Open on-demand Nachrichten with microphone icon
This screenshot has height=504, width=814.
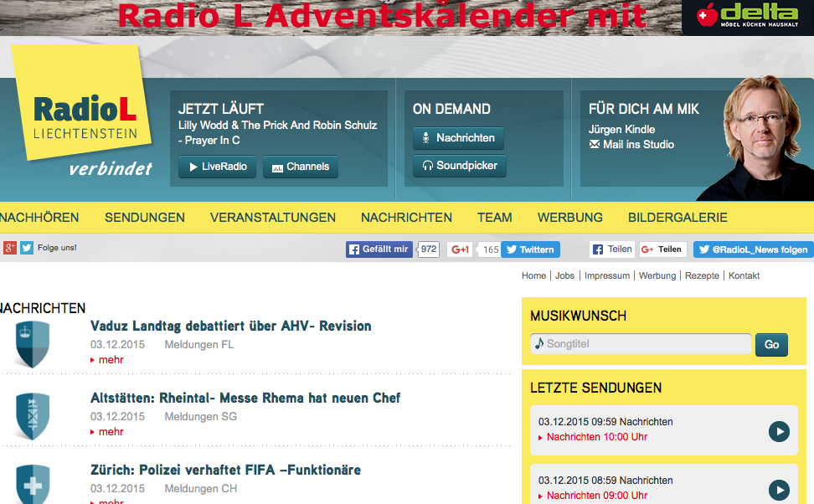458,138
